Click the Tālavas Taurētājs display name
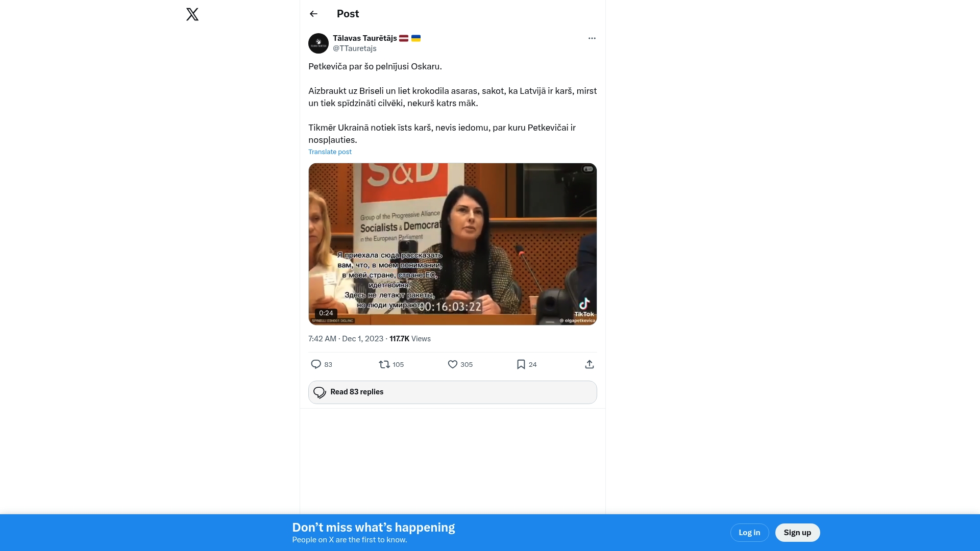 click(x=365, y=38)
